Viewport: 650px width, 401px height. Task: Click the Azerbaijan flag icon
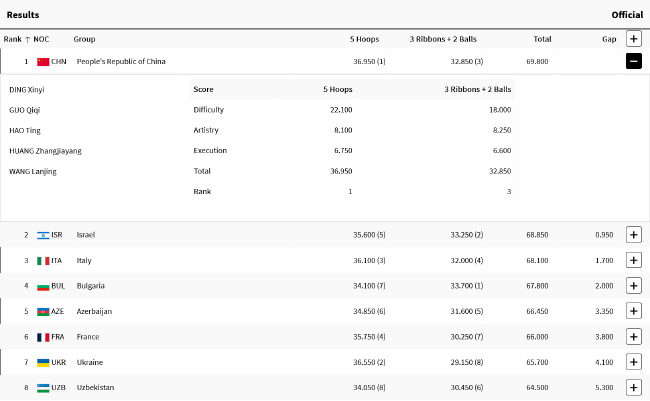tap(43, 311)
